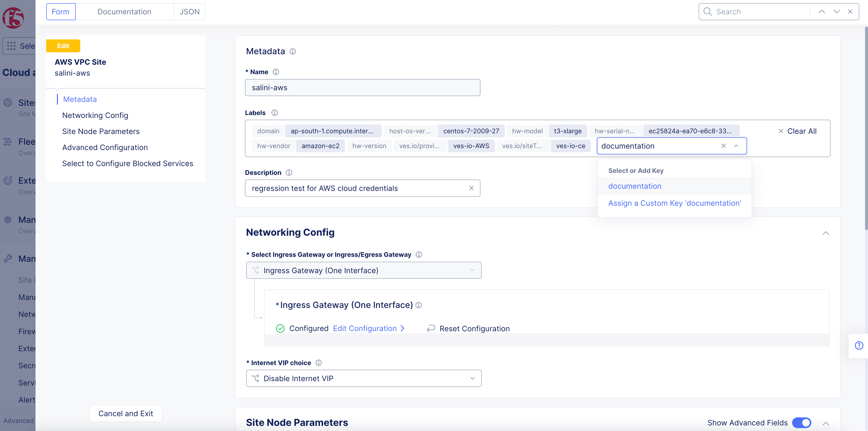868x431 pixels.
Task: Click the Search input field
Action: (x=761, y=12)
